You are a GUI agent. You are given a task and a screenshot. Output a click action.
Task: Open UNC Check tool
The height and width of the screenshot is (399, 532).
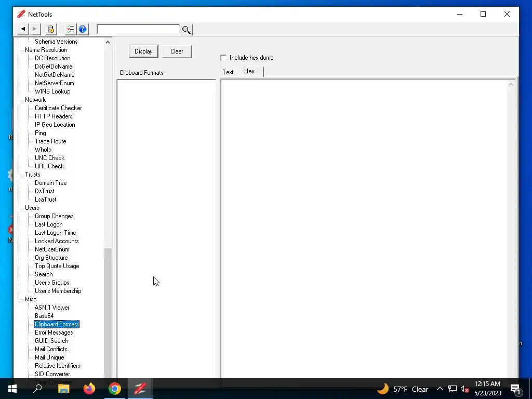coord(49,158)
